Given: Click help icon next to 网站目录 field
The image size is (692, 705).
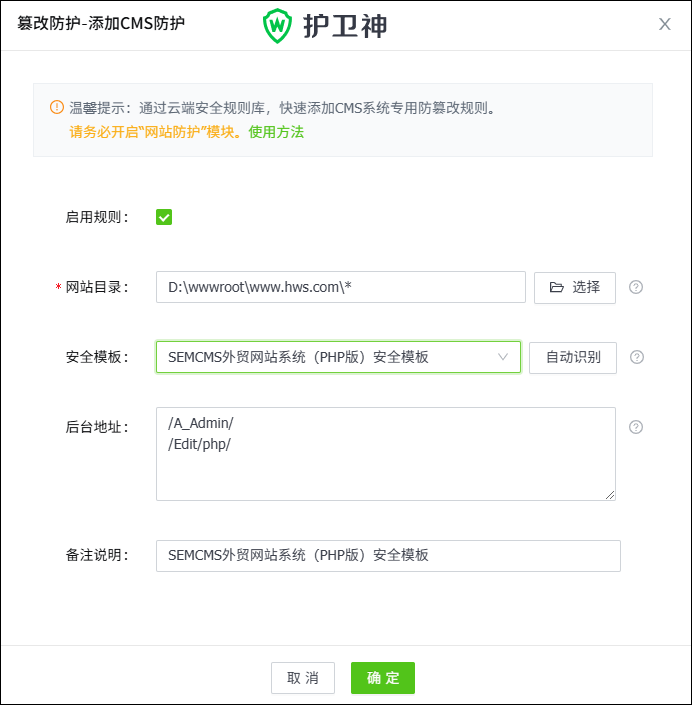Looking at the screenshot, I should tap(636, 287).
